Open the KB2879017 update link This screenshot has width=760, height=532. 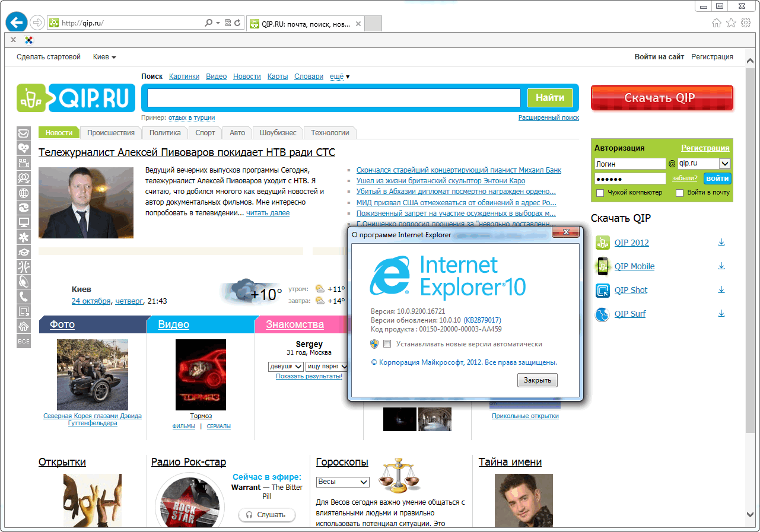[482, 320]
